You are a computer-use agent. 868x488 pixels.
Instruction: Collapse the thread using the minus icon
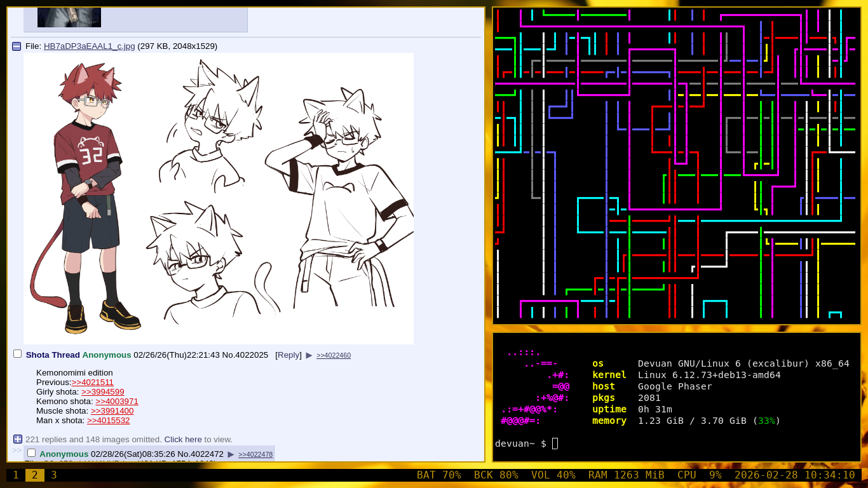(x=17, y=46)
